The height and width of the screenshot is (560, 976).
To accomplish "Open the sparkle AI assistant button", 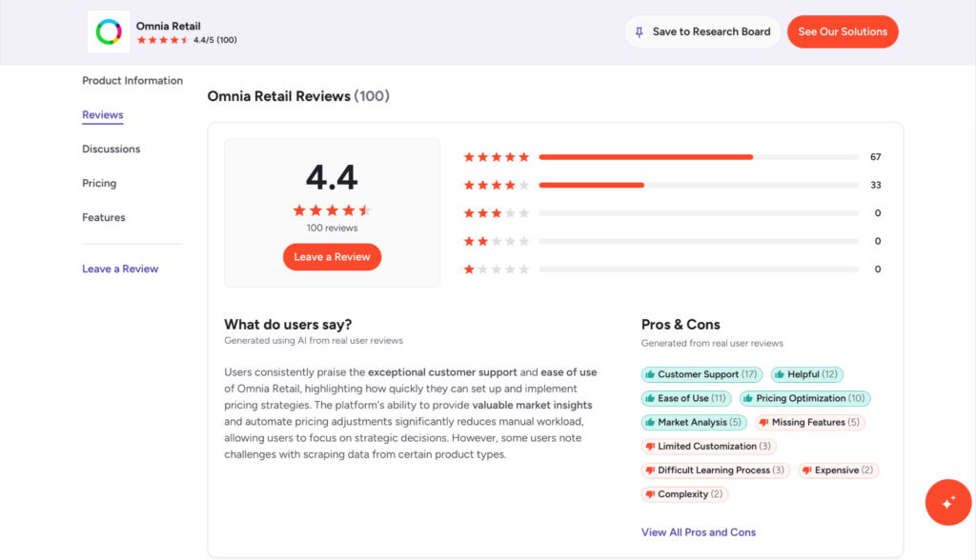I will point(948,502).
